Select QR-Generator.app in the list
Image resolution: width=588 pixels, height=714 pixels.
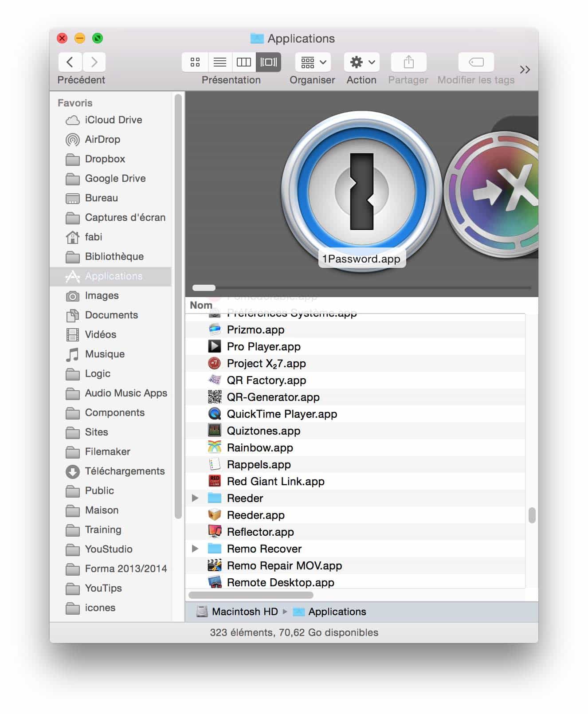pyautogui.click(x=355, y=397)
